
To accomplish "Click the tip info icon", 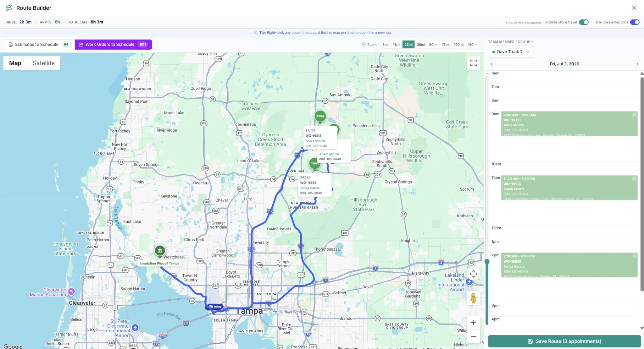I will tap(255, 33).
